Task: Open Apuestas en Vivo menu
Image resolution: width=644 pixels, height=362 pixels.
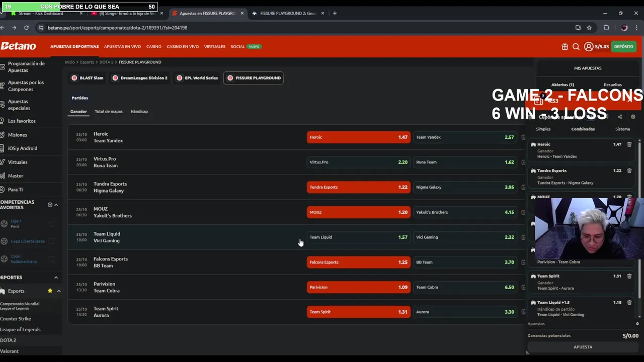Action: pos(122,47)
